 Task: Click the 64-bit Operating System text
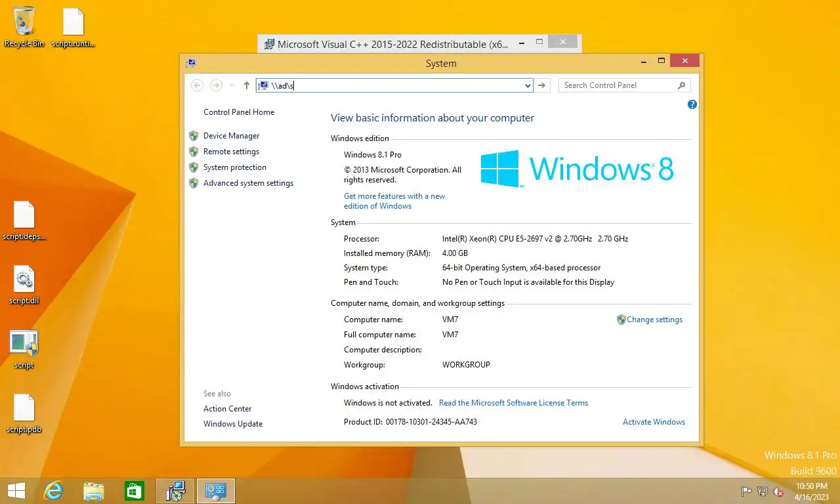coord(521,268)
